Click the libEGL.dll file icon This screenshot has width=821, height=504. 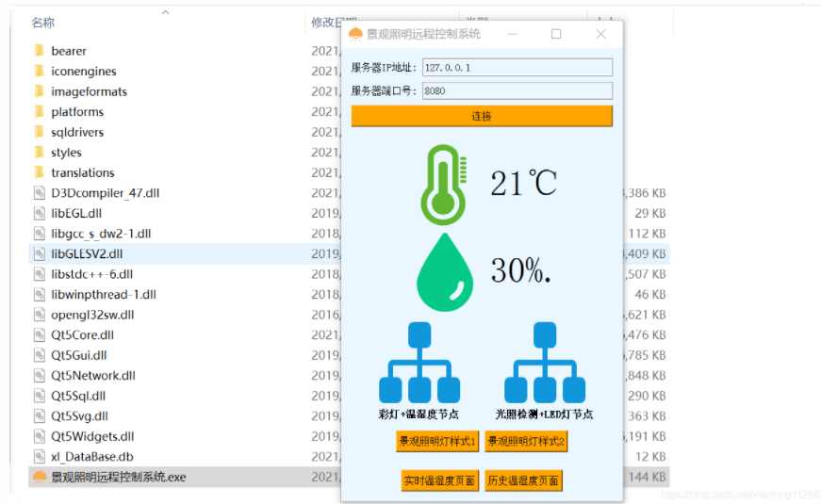(40, 213)
